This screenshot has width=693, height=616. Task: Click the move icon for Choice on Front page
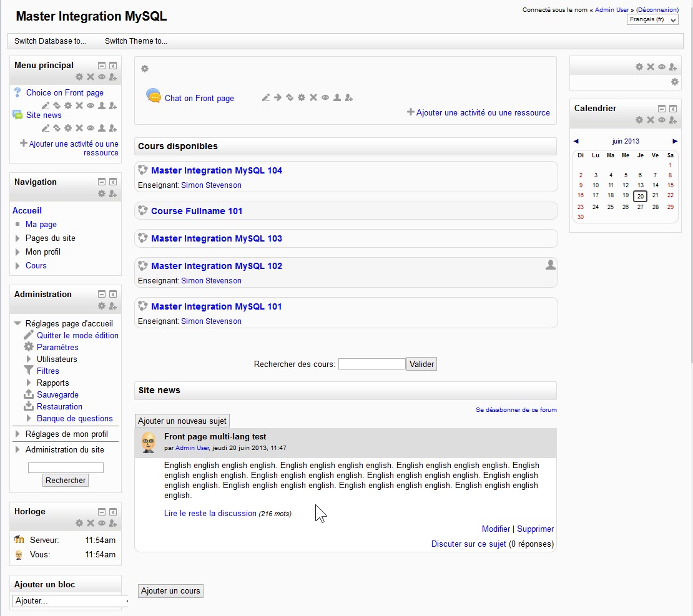[57, 105]
